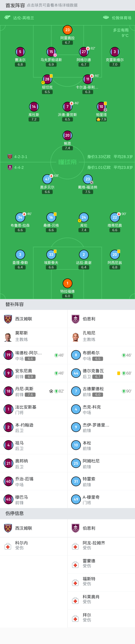
Task: Click goalkeeper 阿雷奥拉 number 23 badge
Action: click(x=67, y=30)
